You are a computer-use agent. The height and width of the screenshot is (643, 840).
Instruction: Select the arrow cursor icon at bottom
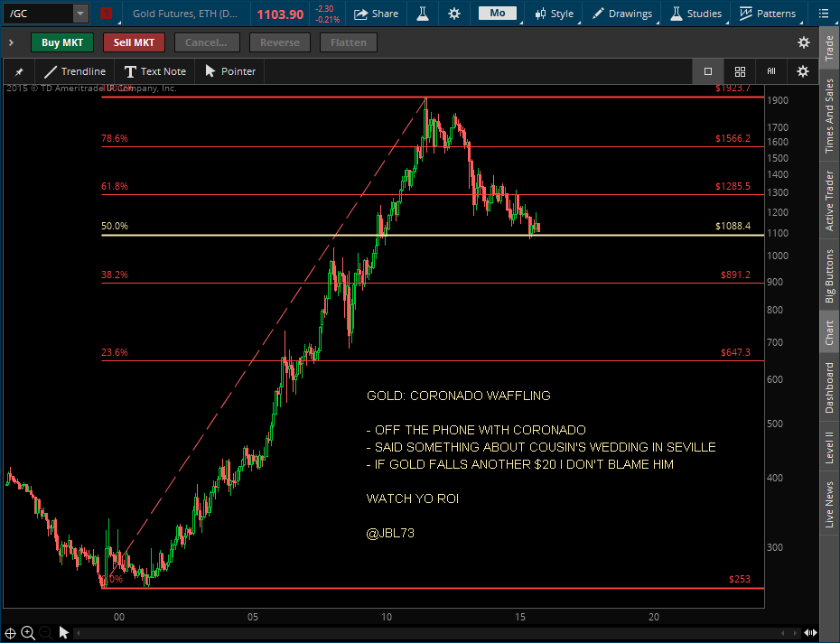coord(64,633)
